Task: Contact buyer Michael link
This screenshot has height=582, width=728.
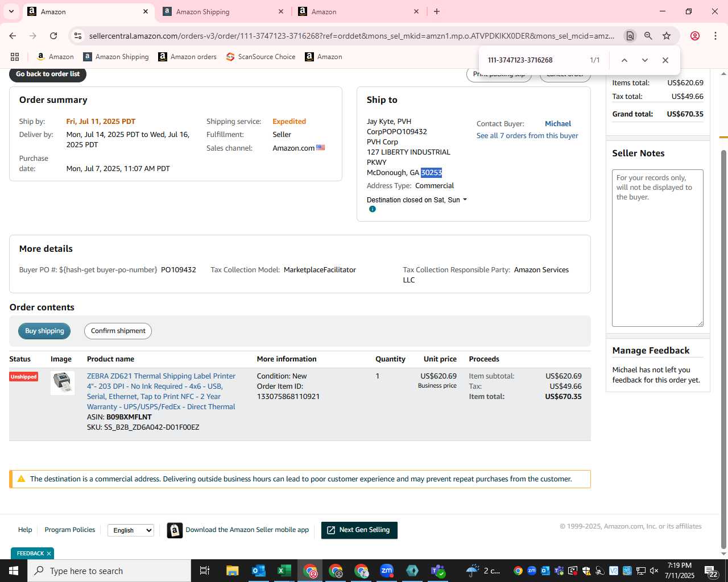Action: (x=558, y=123)
